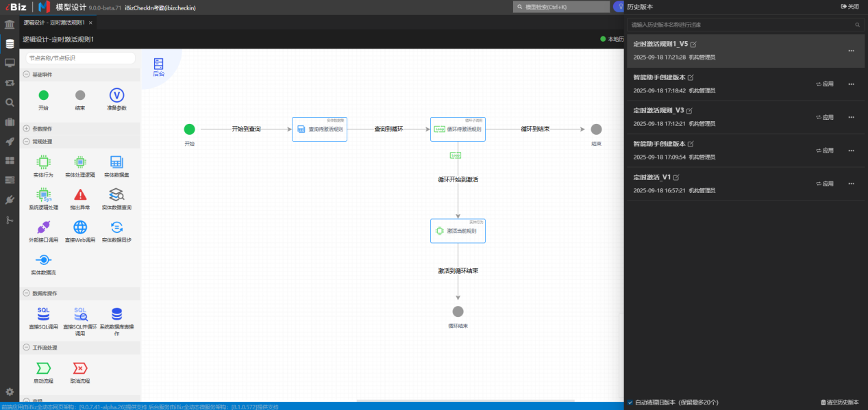This screenshot has width=868, height=410.
Task: Collapse the 数据库操作 section
Action: click(x=27, y=293)
